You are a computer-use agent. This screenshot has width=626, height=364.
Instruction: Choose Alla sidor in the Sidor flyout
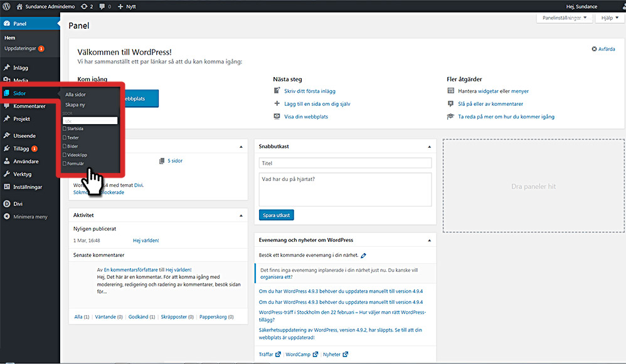pos(75,95)
